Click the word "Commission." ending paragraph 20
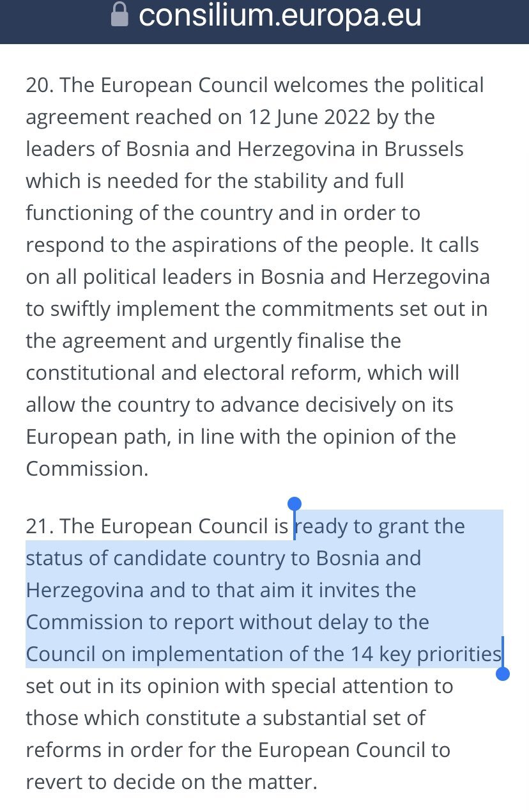This screenshot has height=812, width=529. (87, 469)
